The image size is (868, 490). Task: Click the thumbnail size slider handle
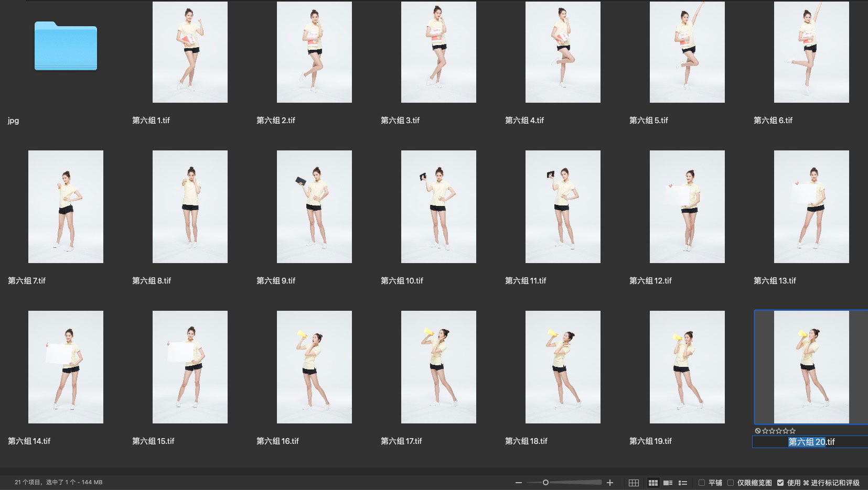(545, 483)
